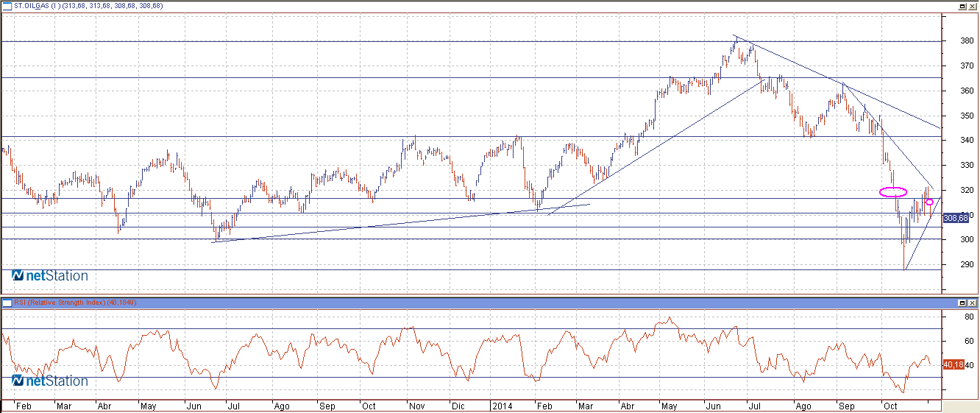The height and width of the screenshot is (413, 980).
Task: Click the 330 price axis label
Action: tap(966, 166)
